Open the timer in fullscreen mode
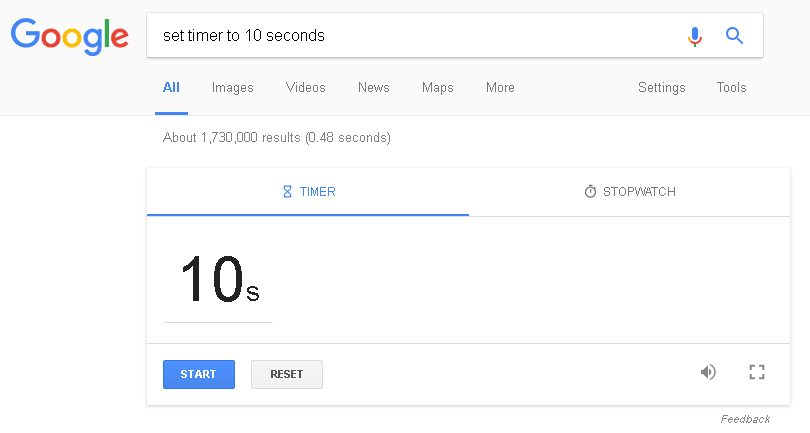Viewport: 810px width, 433px height. click(757, 372)
